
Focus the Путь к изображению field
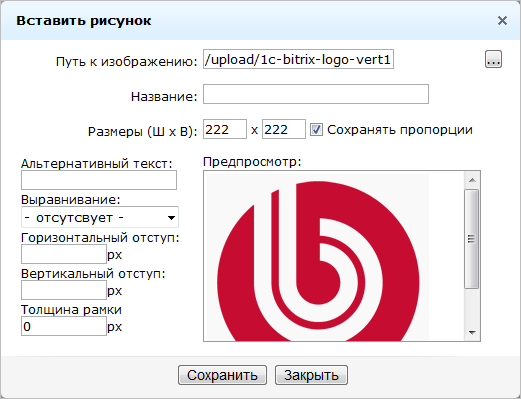tap(298, 59)
